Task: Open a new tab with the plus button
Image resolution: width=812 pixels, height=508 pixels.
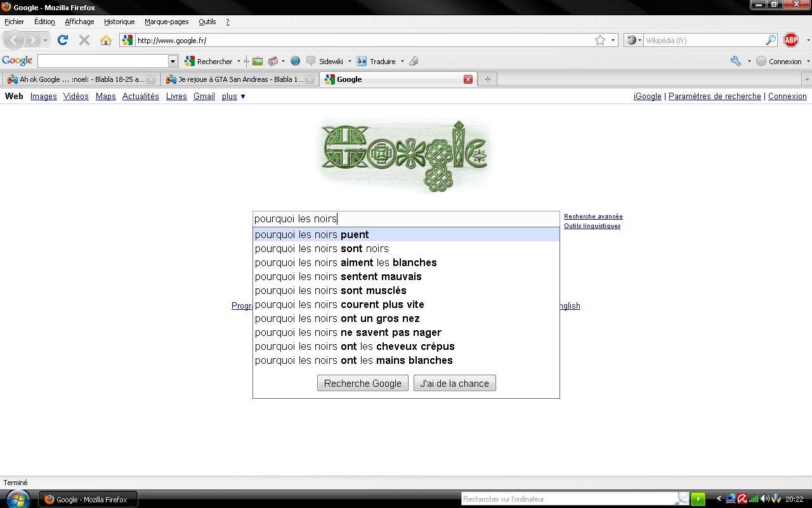Action: tap(487, 79)
